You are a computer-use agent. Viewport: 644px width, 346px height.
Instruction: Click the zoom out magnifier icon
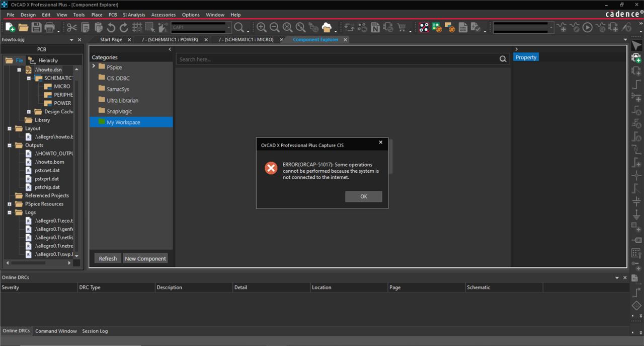point(275,27)
